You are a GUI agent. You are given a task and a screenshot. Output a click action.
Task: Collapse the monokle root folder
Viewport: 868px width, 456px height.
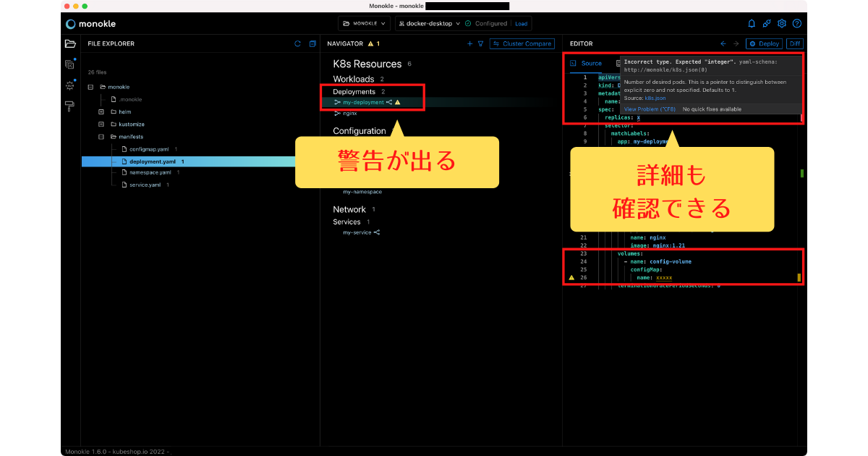point(90,87)
